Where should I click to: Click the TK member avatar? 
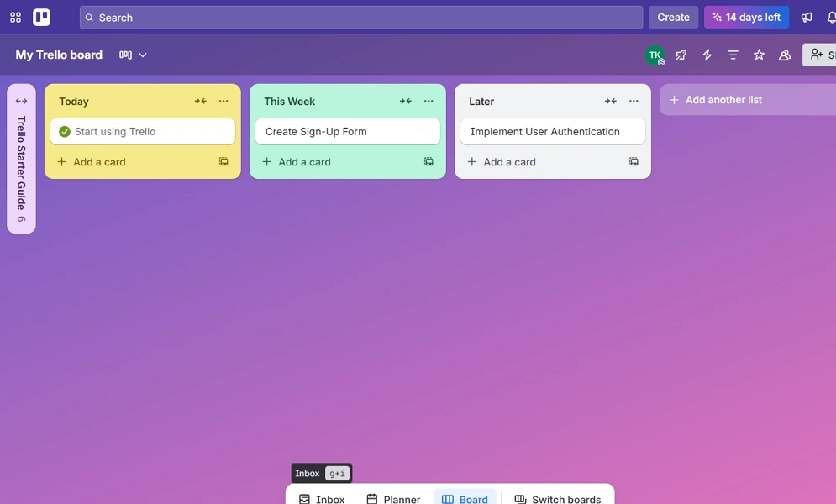pos(655,55)
